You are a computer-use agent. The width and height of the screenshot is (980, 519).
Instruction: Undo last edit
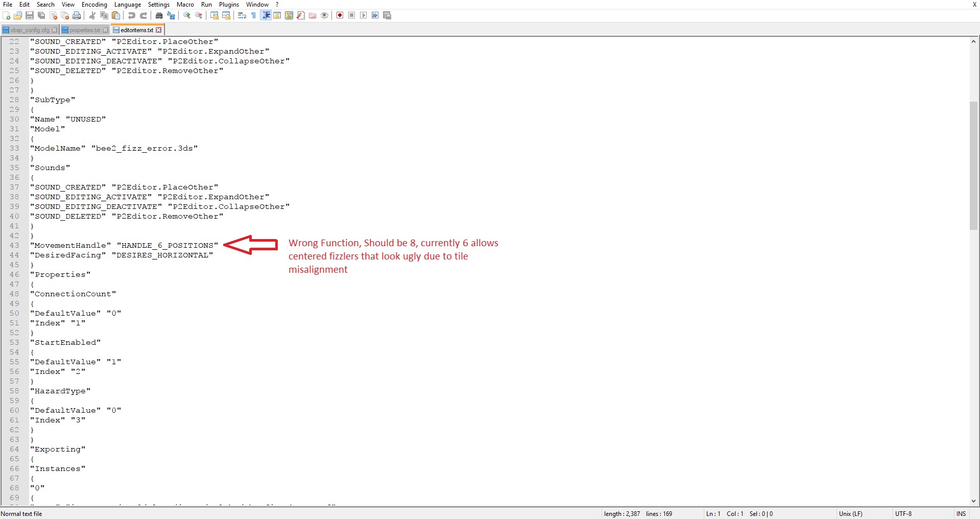click(132, 15)
